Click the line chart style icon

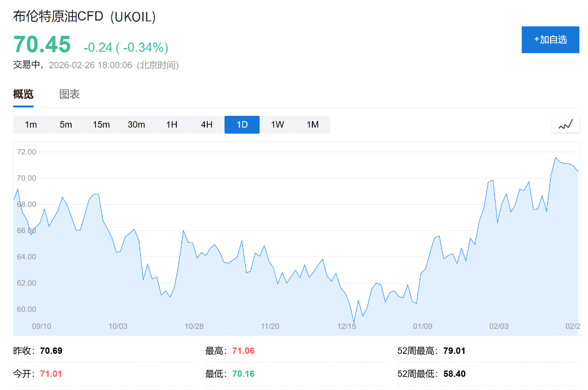click(x=565, y=124)
